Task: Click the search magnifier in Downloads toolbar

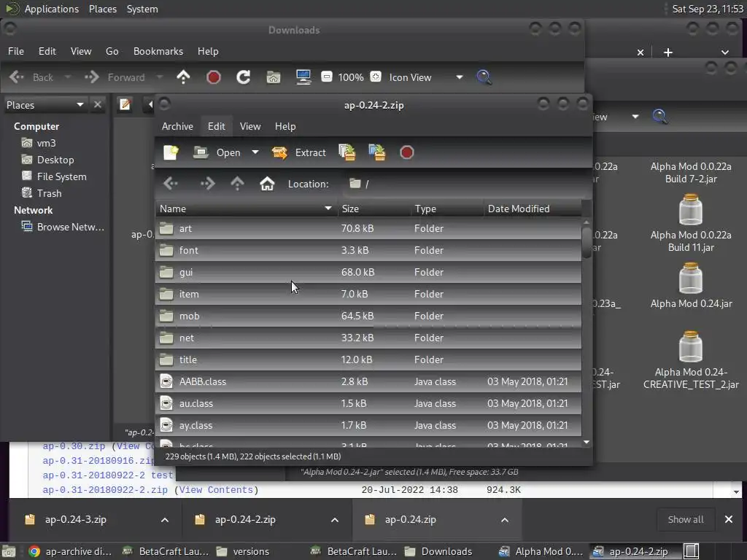Action: [x=484, y=77]
